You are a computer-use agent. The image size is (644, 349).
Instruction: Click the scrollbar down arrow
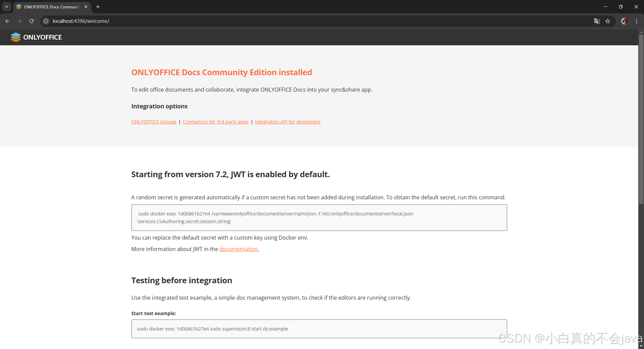641,346
